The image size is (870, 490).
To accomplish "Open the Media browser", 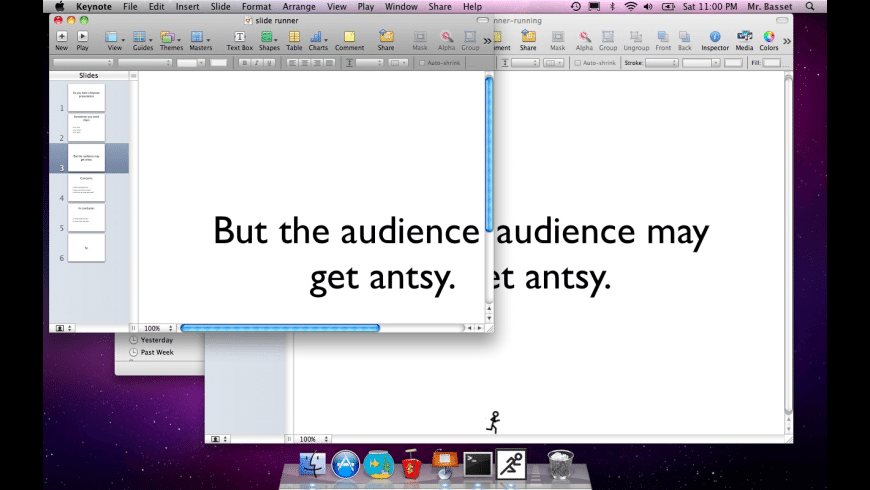I will [744, 38].
